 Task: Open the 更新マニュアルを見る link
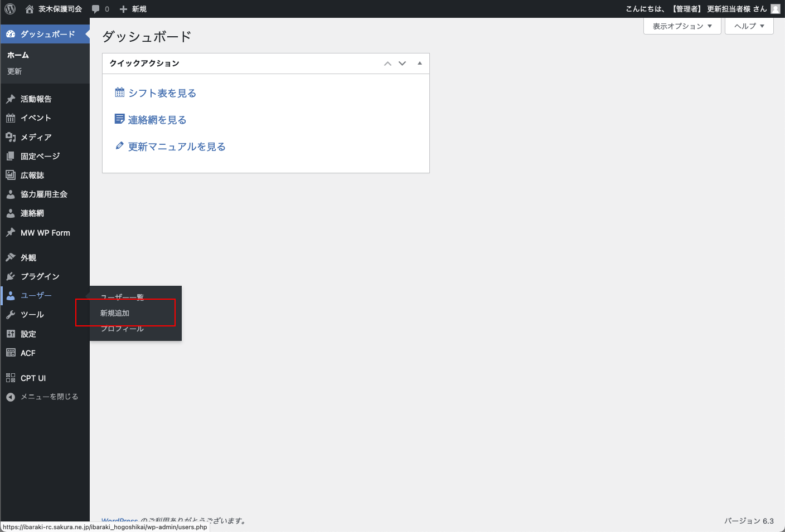[176, 147]
